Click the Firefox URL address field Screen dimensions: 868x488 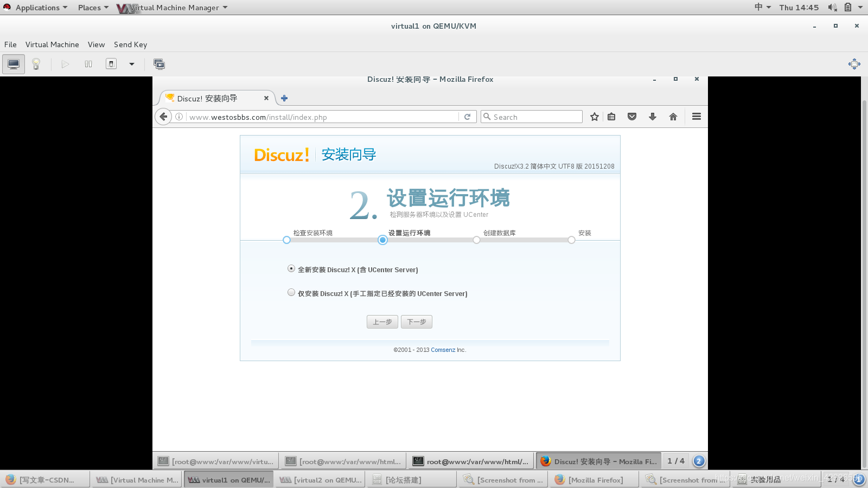point(323,117)
